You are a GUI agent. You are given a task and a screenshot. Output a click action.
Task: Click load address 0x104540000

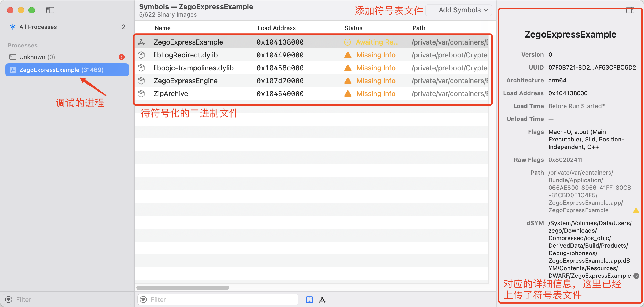[280, 94]
